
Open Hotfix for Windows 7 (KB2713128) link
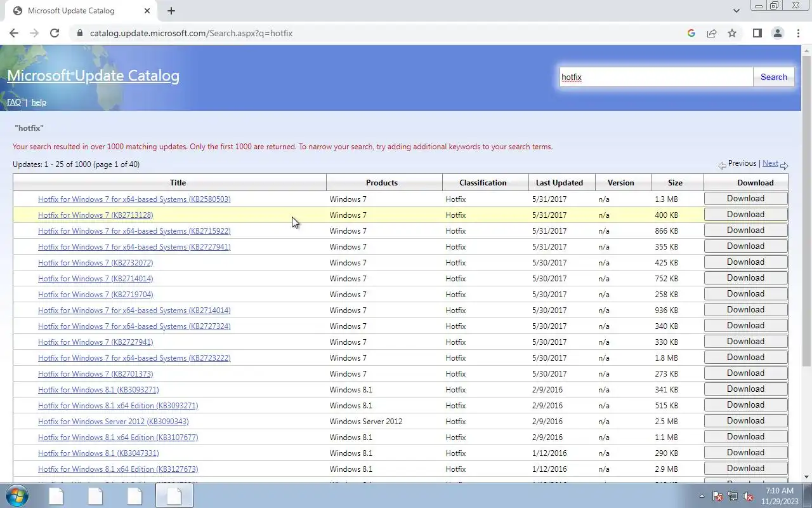(x=95, y=215)
